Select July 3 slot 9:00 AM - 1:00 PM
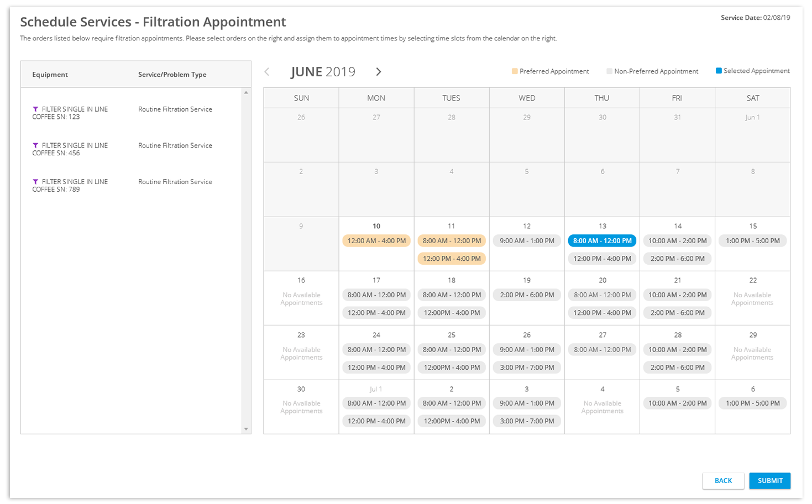 point(527,403)
